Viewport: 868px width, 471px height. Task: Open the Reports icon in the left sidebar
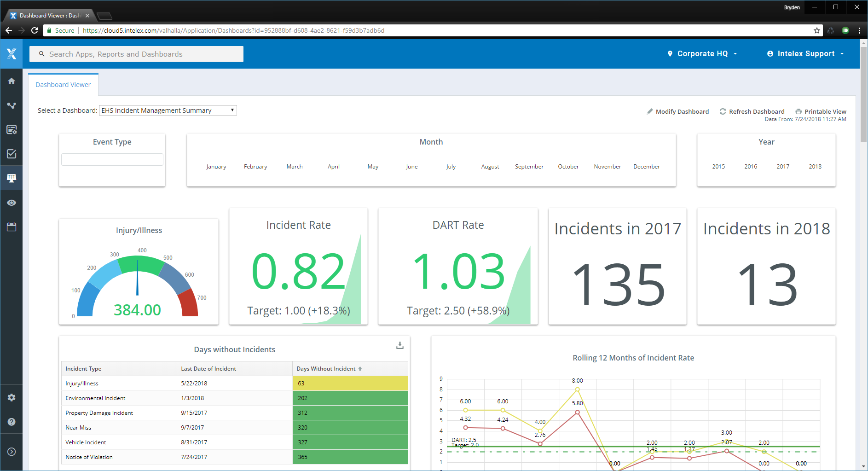pyautogui.click(x=12, y=129)
